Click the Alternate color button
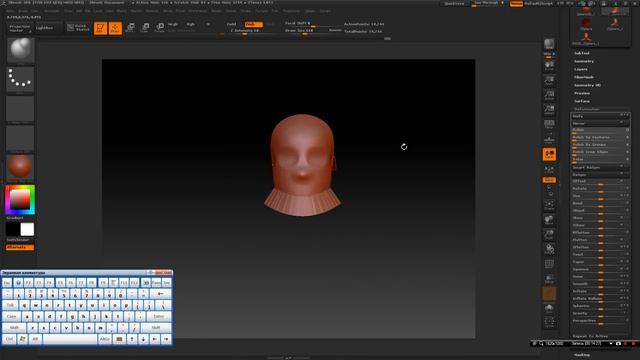640x360 pixels. pyautogui.click(x=20, y=247)
